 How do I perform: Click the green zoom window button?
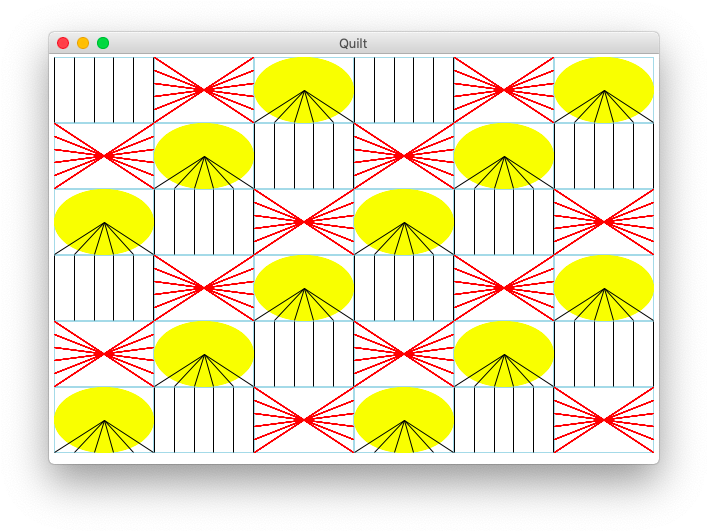click(103, 43)
